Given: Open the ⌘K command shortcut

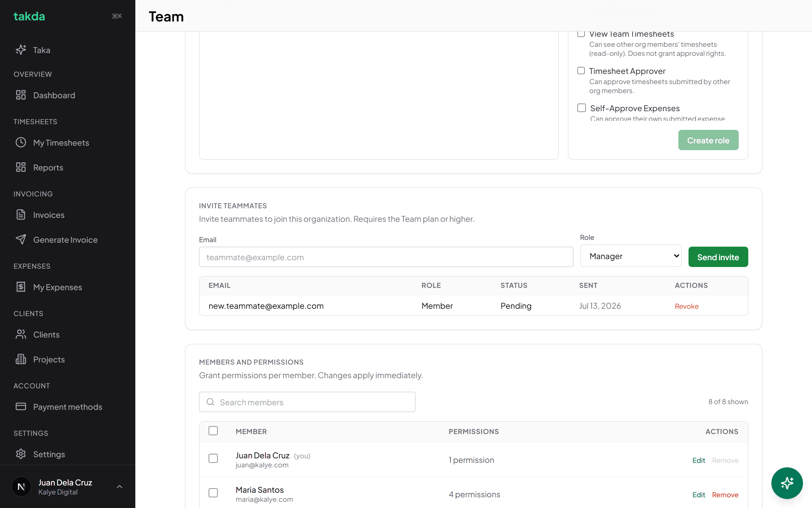Looking at the screenshot, I should (117, 16).
